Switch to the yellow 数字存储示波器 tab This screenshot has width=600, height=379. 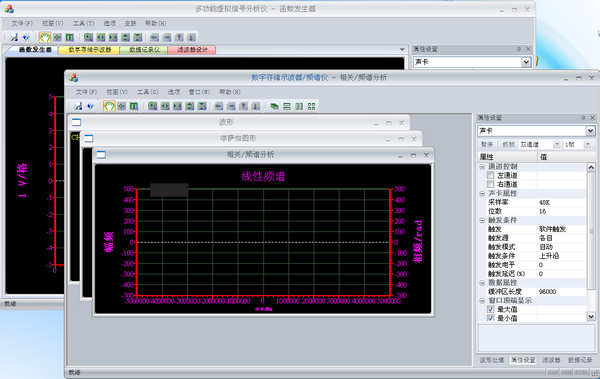[90, 50]
